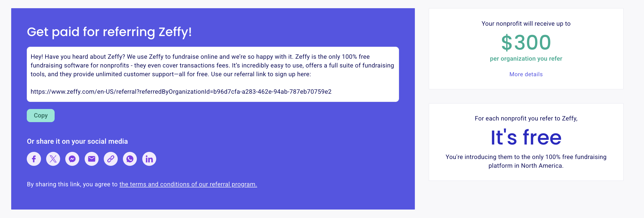The width and height of the screenshot is (644, 218).
Task: Click "Your nonprofit will receive up to" text
Action: pos(526,24)
